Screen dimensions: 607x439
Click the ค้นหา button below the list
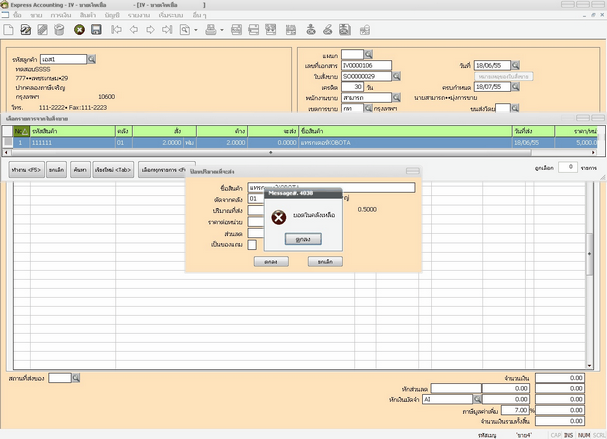(x=79, y=169)
